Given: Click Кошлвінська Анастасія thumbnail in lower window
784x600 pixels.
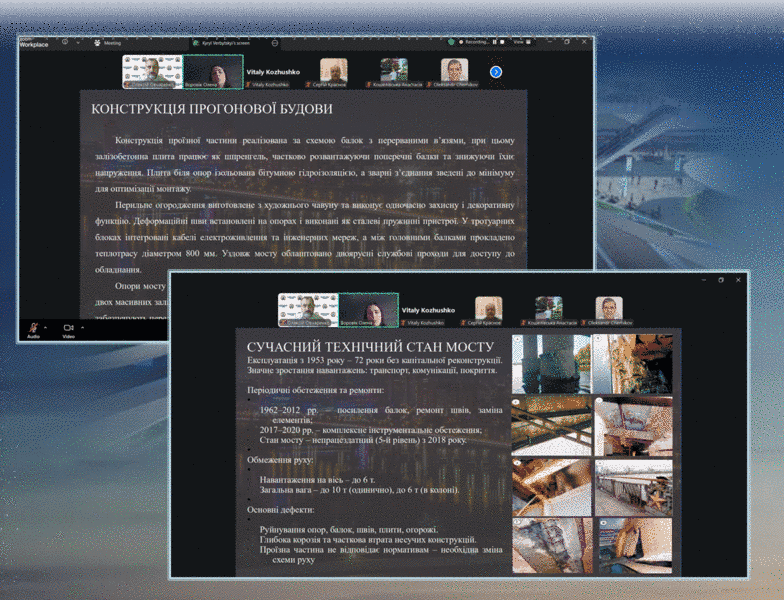Looking at the screenshot, I should pyautogui.click(x=548, y=310).
